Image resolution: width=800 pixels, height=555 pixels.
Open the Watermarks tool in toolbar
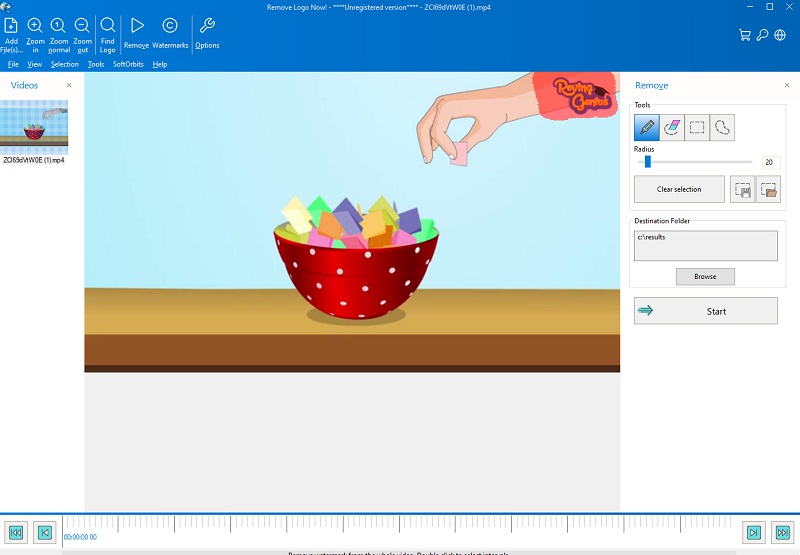pyautogui.click(x=170, y=26)
